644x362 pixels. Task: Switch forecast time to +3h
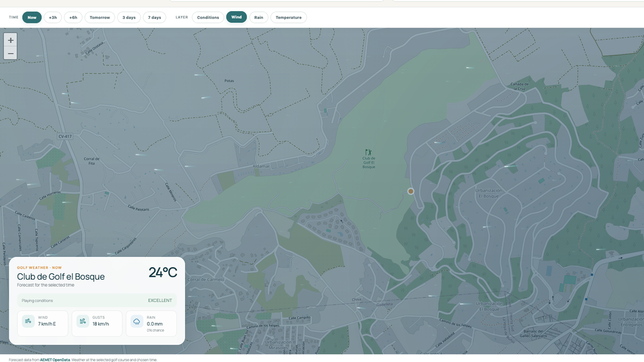pos(53,17)
